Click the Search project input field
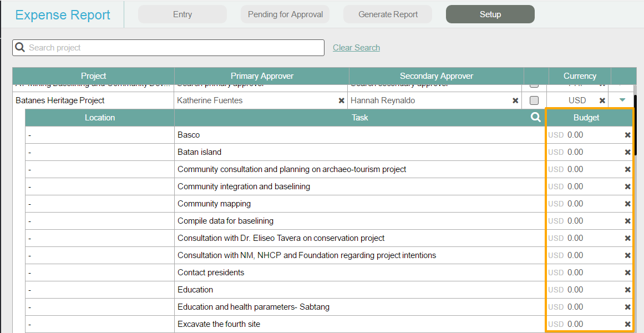Screen dimensions: 644x333 pyautogui.click(x=172, y=48)
